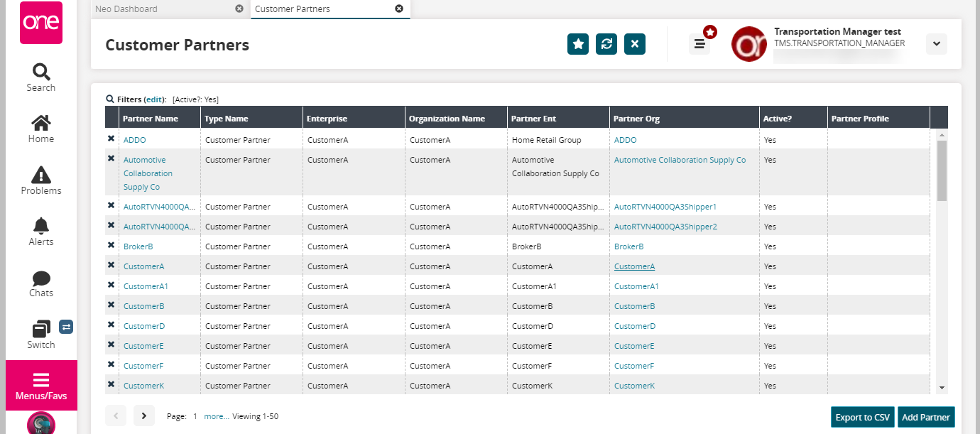Open the Menus/Favs panel
Screen dimensions: 980x434
point(41,385)
